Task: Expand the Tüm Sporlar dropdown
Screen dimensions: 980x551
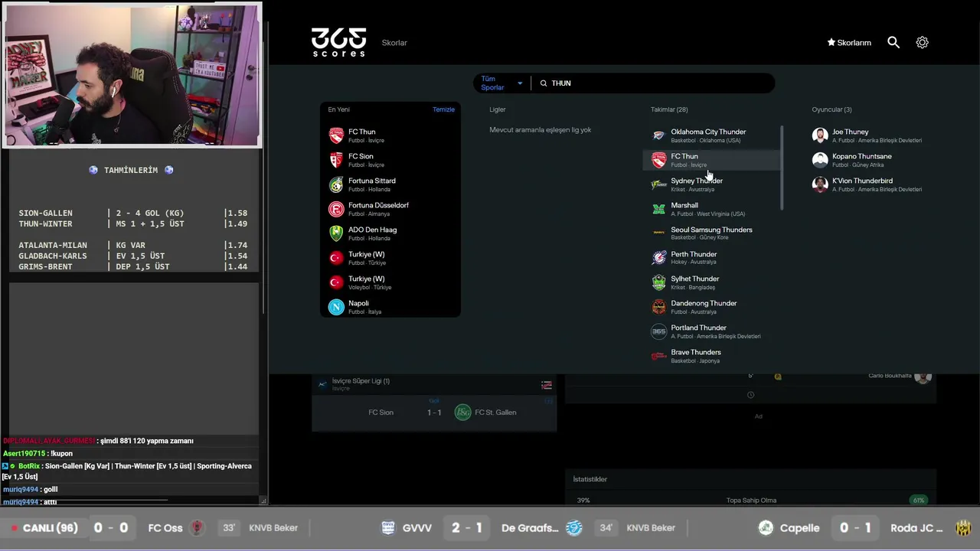Action: [501, 83]
